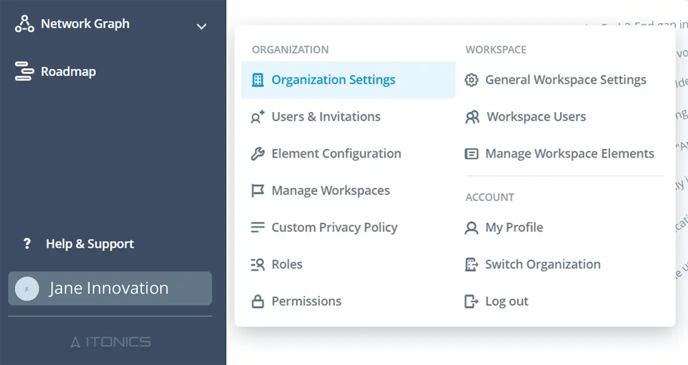This screenshot has width=688, height=365.
Task: Toggle the Jane Innovation user menu
Action: [110, 288]
